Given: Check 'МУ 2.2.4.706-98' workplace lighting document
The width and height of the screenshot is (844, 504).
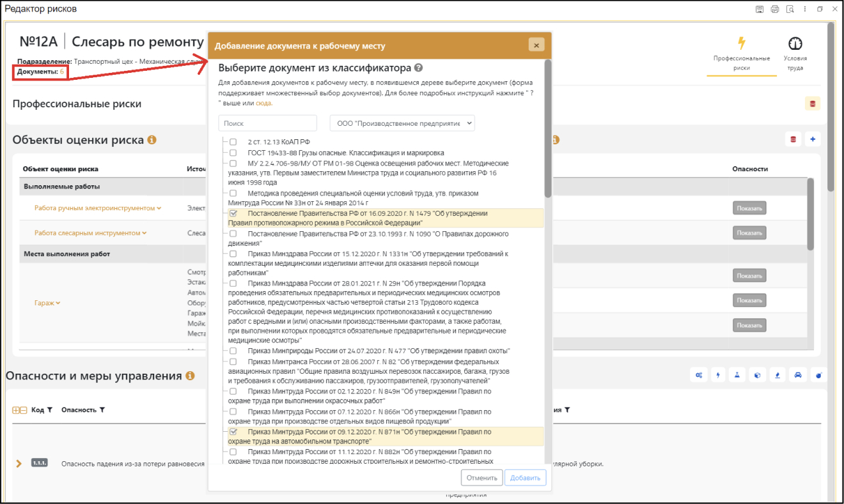Looking at the screenshot, I should click(233, 164).
